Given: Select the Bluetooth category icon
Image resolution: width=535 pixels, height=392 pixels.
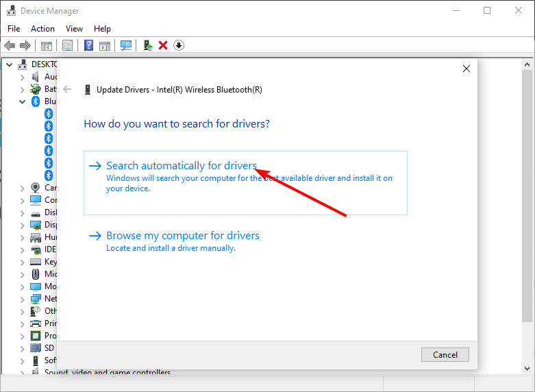Looking at the screenshot, I should tap(36, 101).
